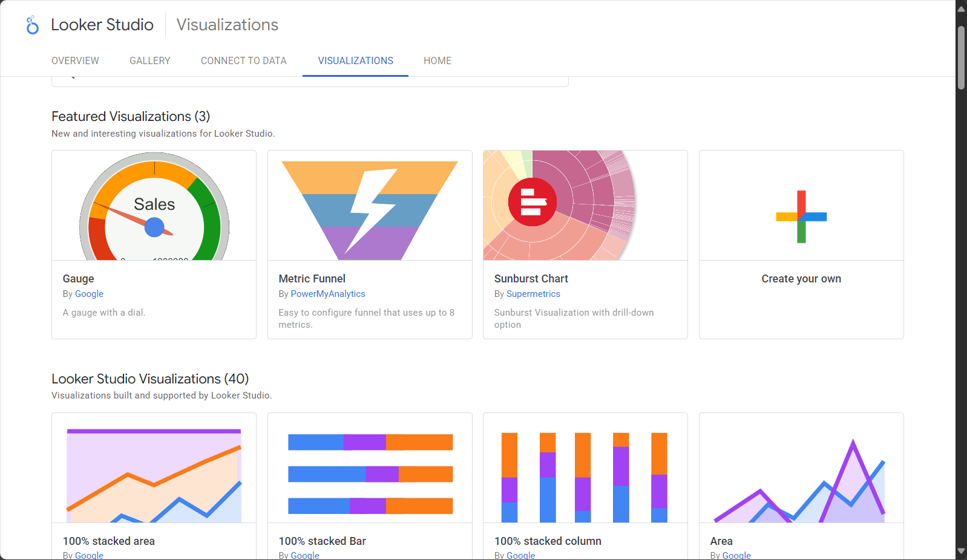This screenshot has width=967, height=560.
Task: Open Google link under Area
Action: click(736, 555)
